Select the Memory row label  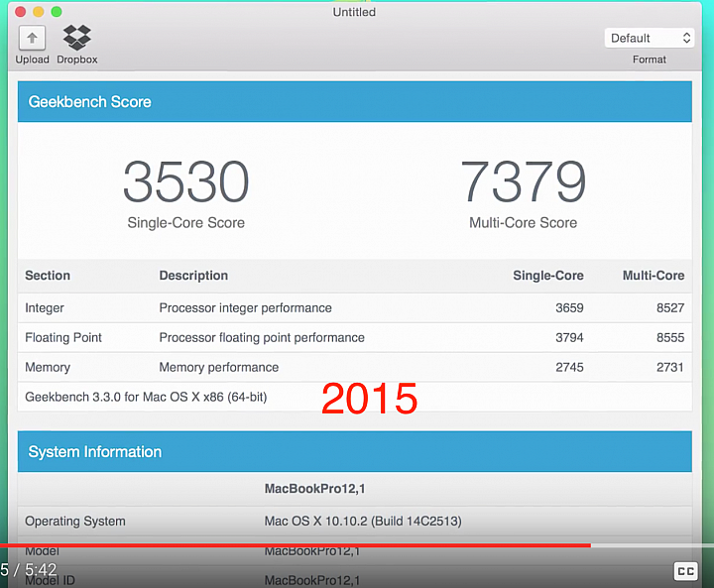click(48, 367)
